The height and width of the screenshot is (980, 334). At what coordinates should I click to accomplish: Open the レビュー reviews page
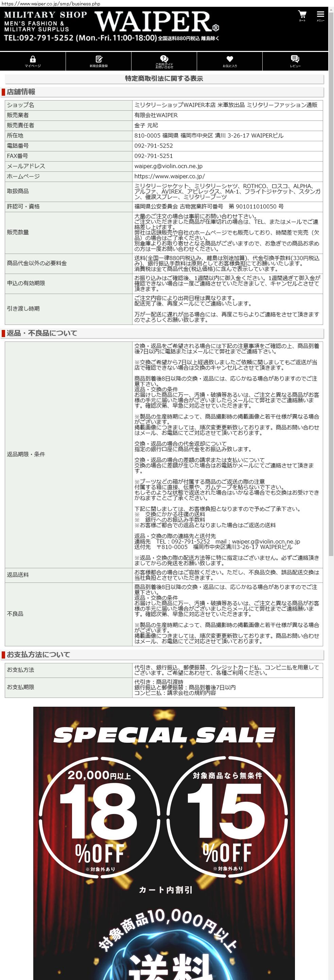pyautogui.click(x=295, y=61)
